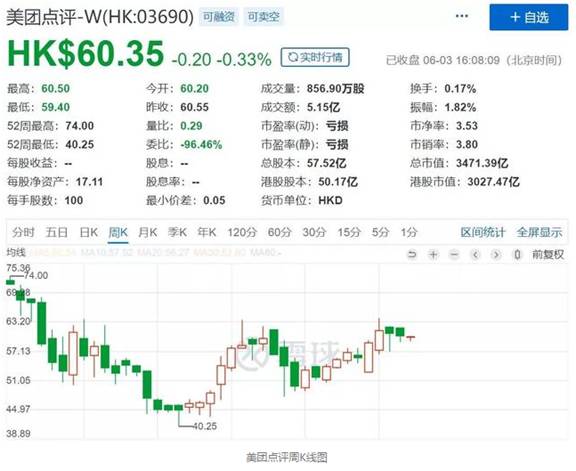Click the chart zoom in plus icon
This screenshot has height=471, width=576.
(433, 254)
